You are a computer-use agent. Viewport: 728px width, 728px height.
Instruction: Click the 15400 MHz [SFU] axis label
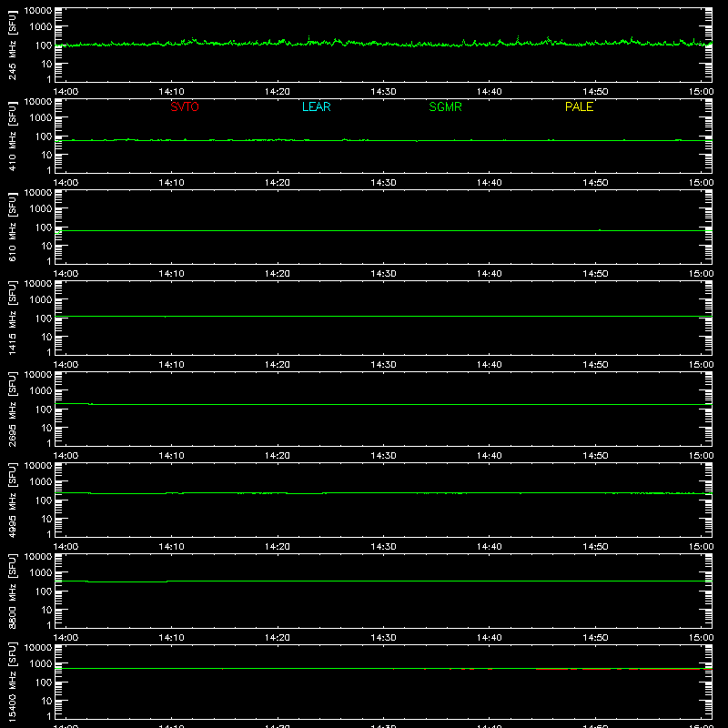tap(12, 682)
